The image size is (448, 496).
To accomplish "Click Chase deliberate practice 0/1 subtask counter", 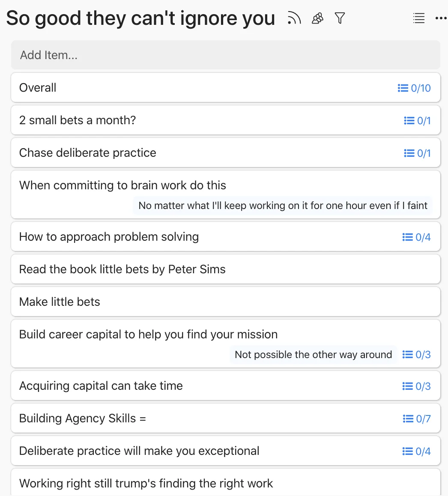I will click(x=417, y=153).
